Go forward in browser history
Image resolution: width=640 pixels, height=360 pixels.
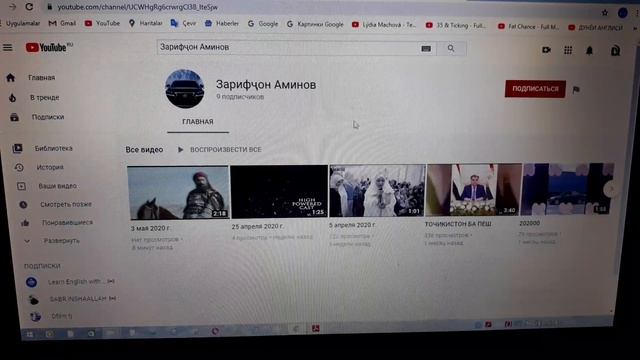[13, 7]
